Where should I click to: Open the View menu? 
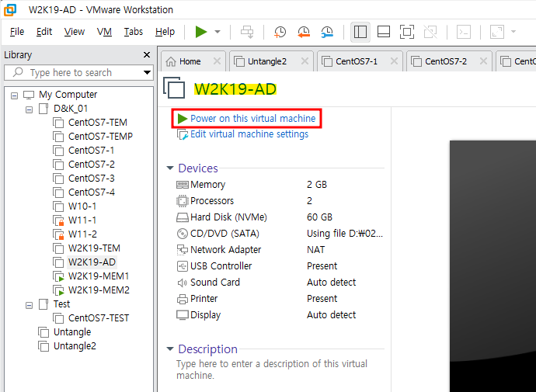(x=74, y=32)
